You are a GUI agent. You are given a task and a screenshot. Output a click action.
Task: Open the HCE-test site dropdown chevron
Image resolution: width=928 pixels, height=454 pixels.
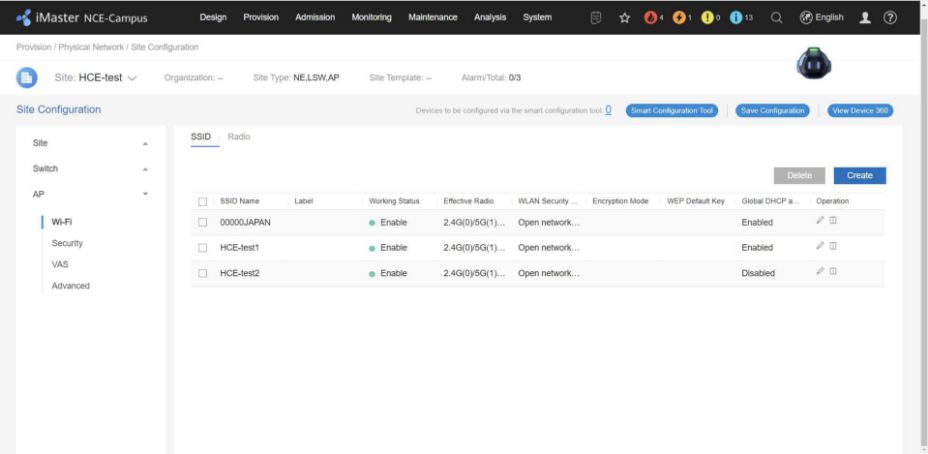pos(132,78)
